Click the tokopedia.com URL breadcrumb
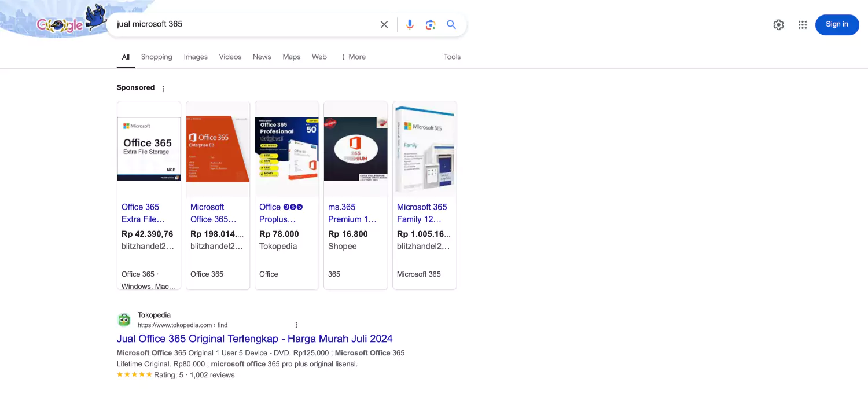Viewport: 868px width, 393px height. pyautogui.click(x=182, y=325)
